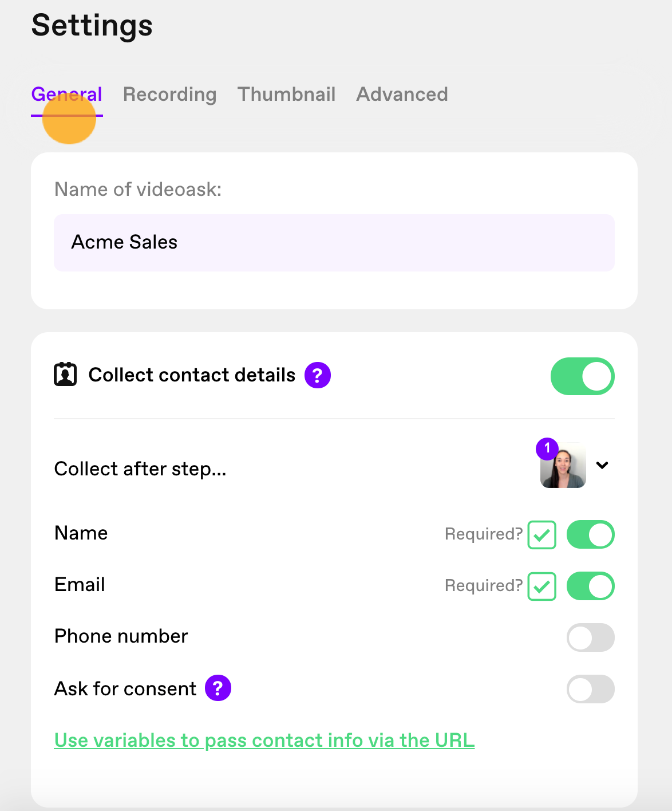Click the help icon beside Collect contact details

[318, 375]
